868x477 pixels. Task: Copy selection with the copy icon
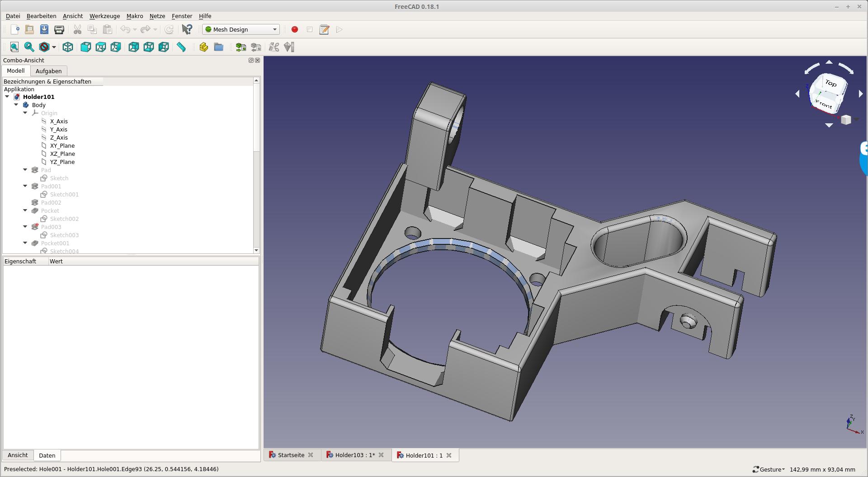[92, 29]
